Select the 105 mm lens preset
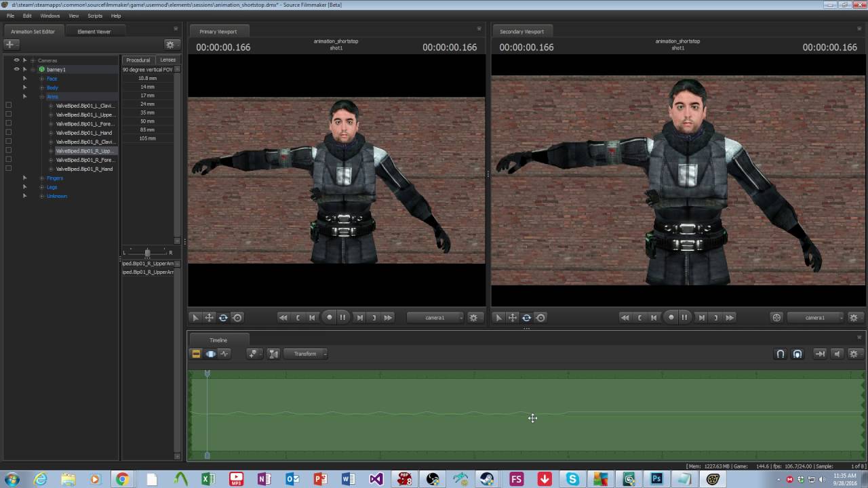 [147, 138]
